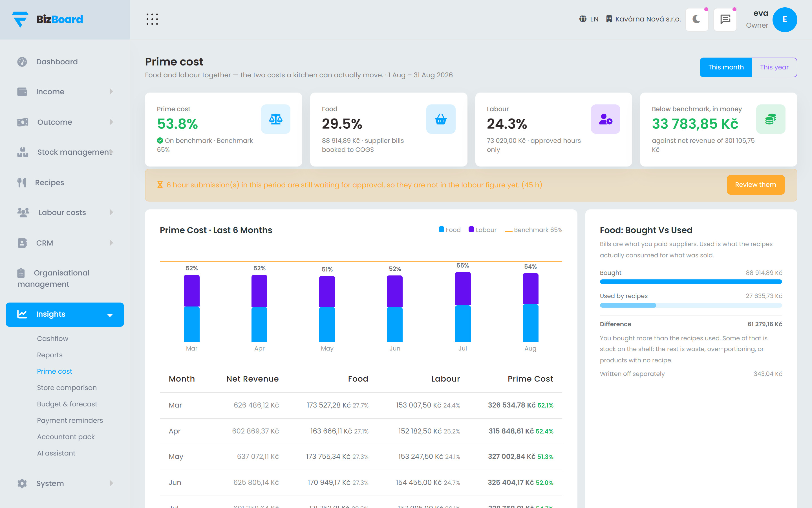Switch to This month view
This screenshot has width=812, height=508.
point(726,67)
